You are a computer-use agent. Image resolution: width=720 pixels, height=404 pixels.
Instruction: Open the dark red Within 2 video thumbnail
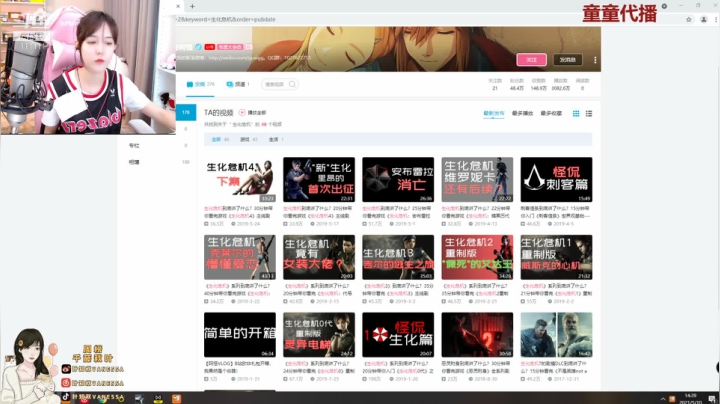point(477,335)
